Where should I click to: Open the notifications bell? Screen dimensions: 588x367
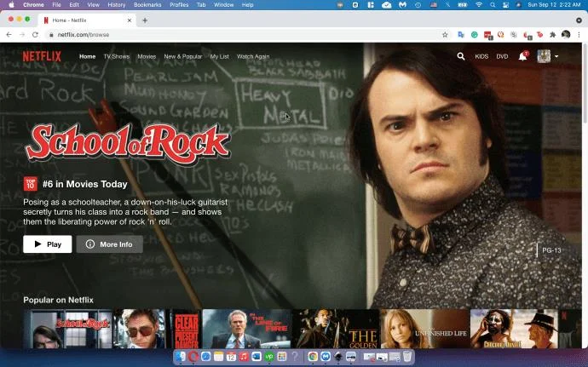click(522, 56)
